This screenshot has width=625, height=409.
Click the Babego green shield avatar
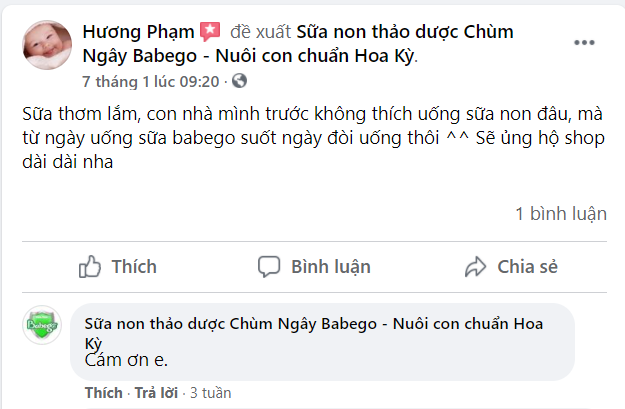pyautogui.click(x=43, y=325)
